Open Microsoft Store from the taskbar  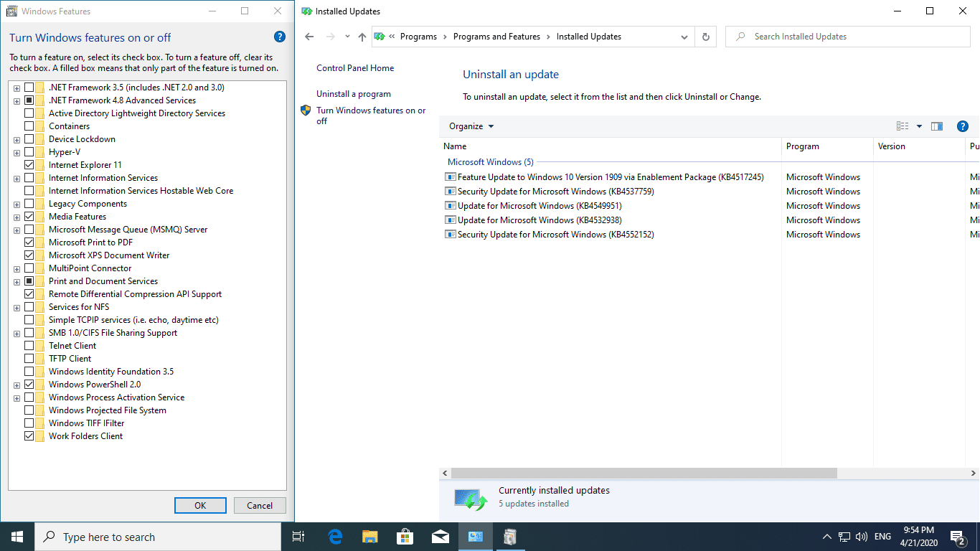pyautogui.click(x=405, y=537)
